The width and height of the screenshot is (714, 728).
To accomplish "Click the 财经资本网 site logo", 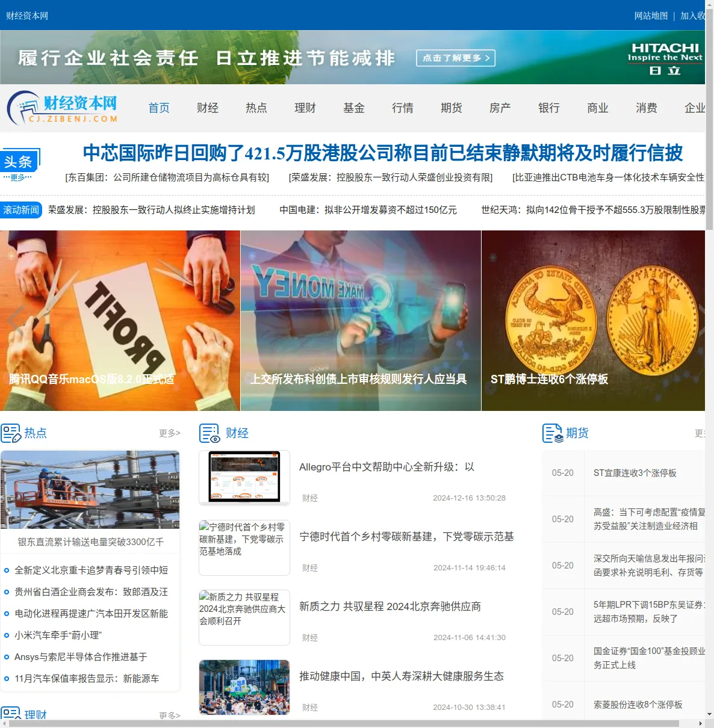I will click(x=62, y=108).
